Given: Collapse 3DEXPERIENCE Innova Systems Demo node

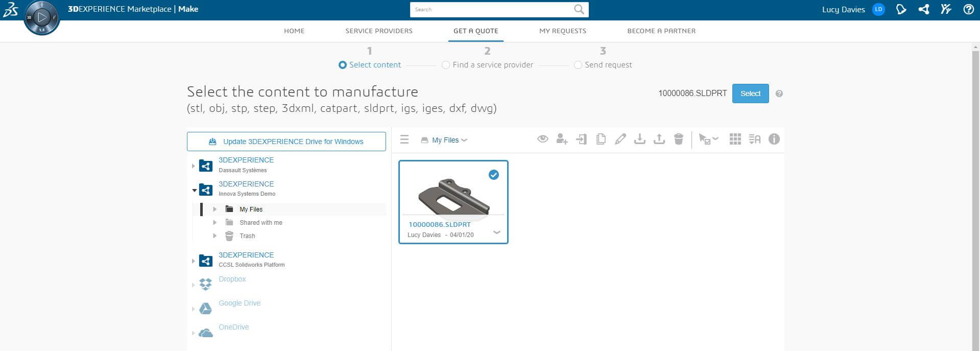Looking at the screenshot, I should pos(194,190).
